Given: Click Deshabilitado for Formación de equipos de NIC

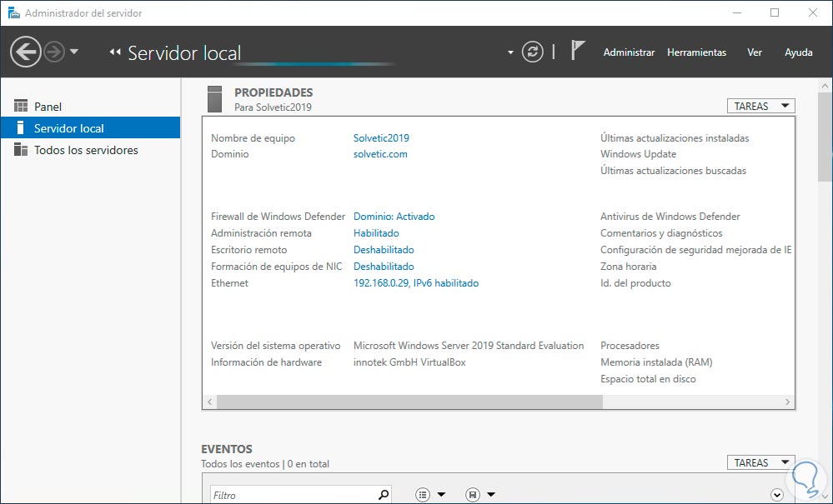Looking at the screenshot, I should [384, 267].
